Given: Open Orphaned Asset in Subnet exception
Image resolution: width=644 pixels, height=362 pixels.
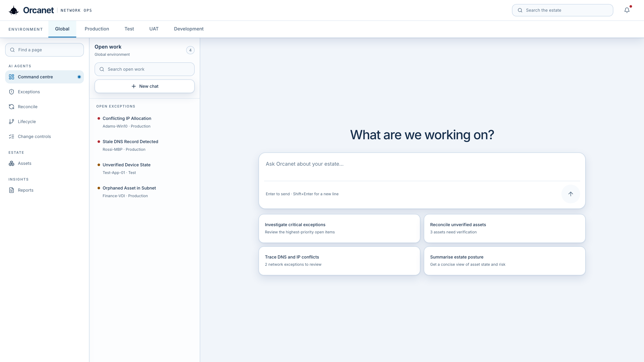Looking at the screenshot, I should point(145,192).
